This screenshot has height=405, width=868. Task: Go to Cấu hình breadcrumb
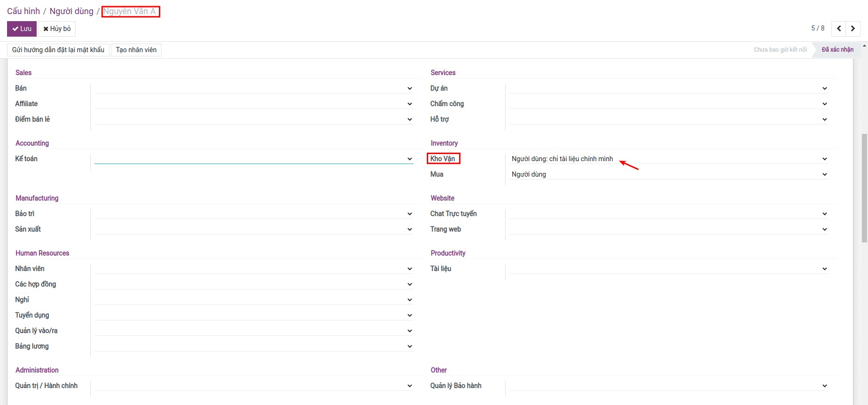[23, 11]
